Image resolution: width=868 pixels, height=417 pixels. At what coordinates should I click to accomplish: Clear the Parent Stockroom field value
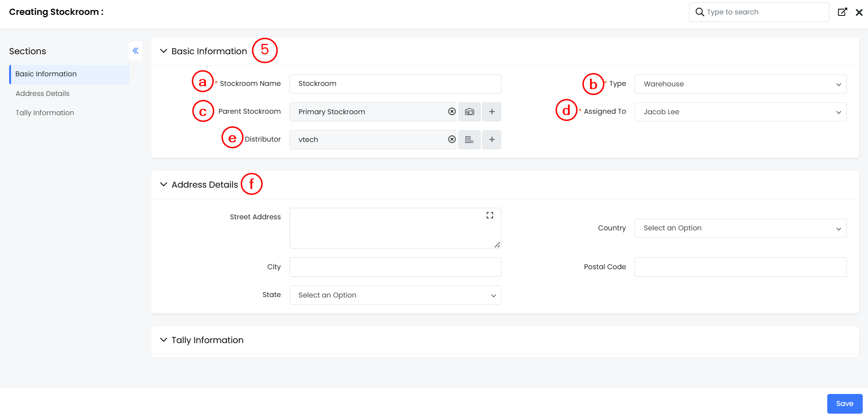pyautogui.click(x=451, y=111)
